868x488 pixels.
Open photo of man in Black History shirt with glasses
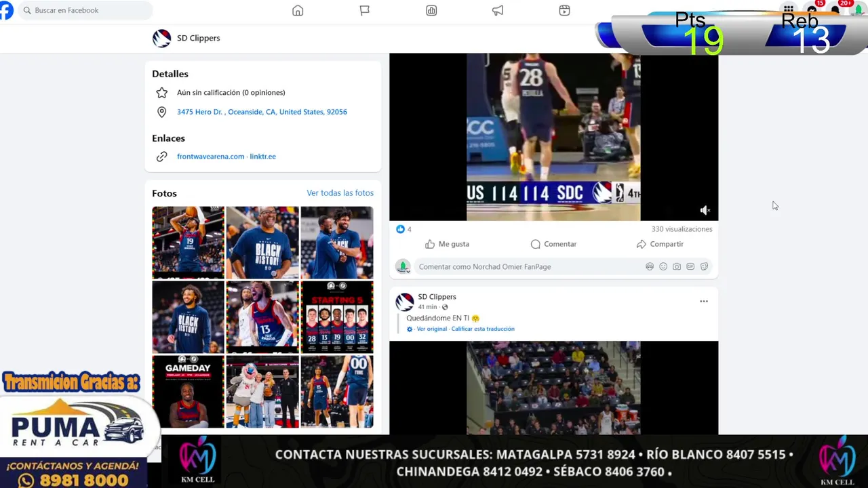(262, 243)
